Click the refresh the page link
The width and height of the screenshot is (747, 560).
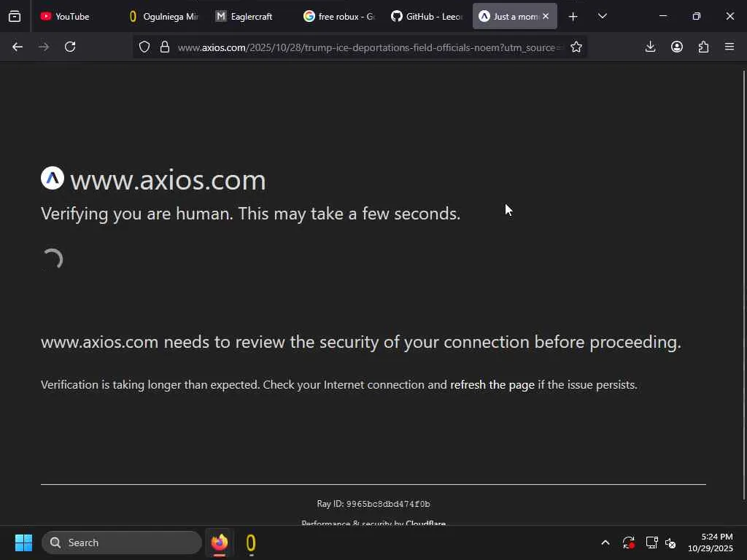(x=492, y=385)
